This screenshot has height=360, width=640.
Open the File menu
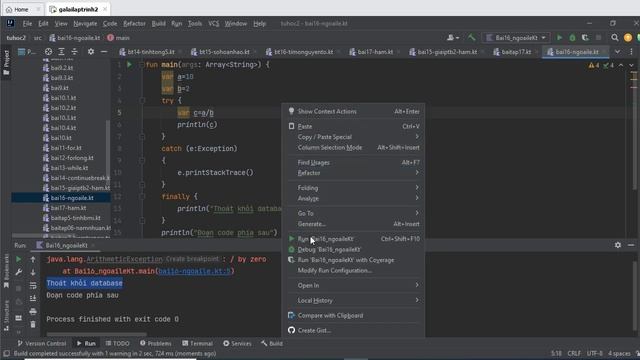click(27, 24)
